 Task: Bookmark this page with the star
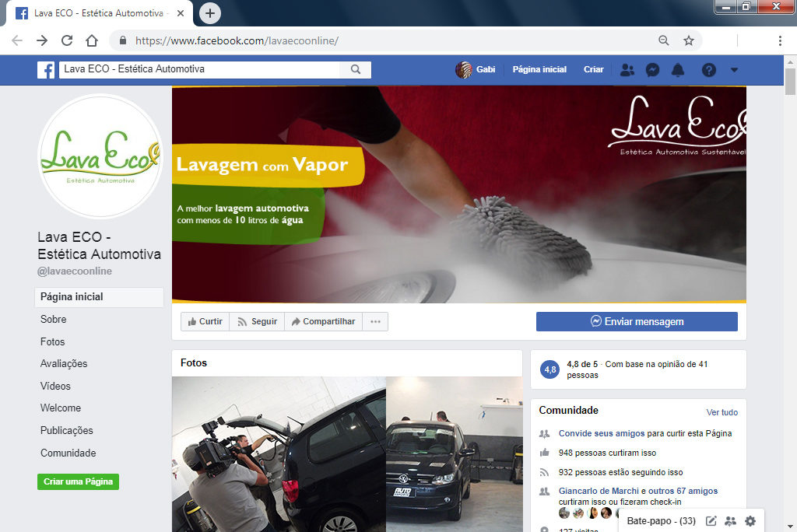[x=689, y=40]
